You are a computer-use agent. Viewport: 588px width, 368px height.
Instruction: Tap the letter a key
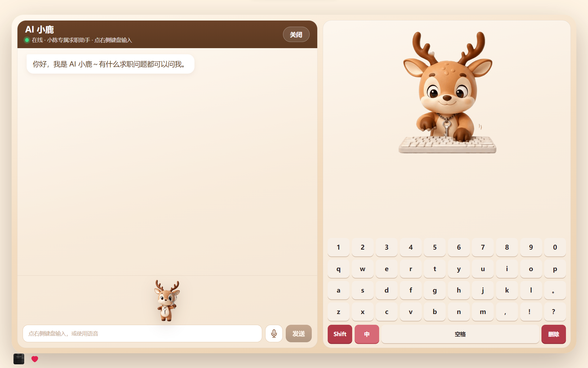(338, 290)
